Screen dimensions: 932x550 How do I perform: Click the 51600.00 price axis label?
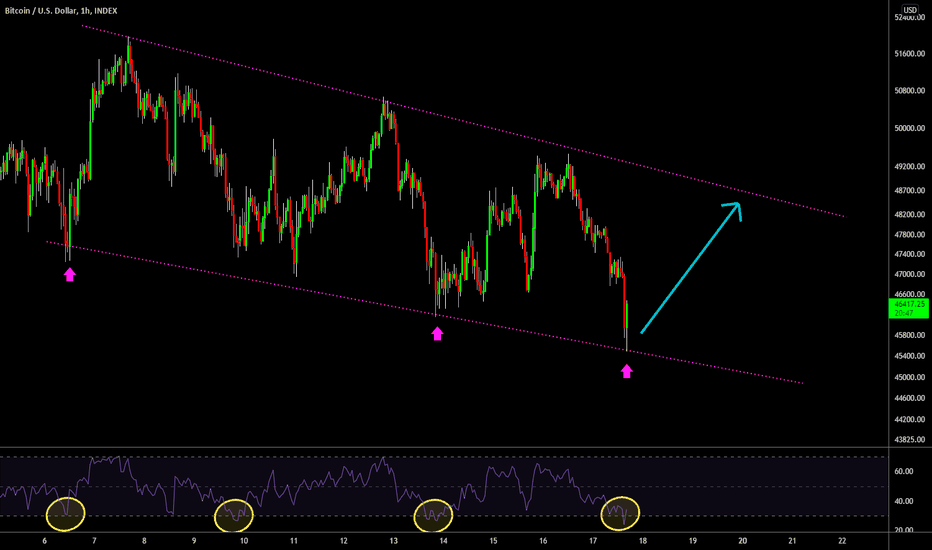(909, 54)
